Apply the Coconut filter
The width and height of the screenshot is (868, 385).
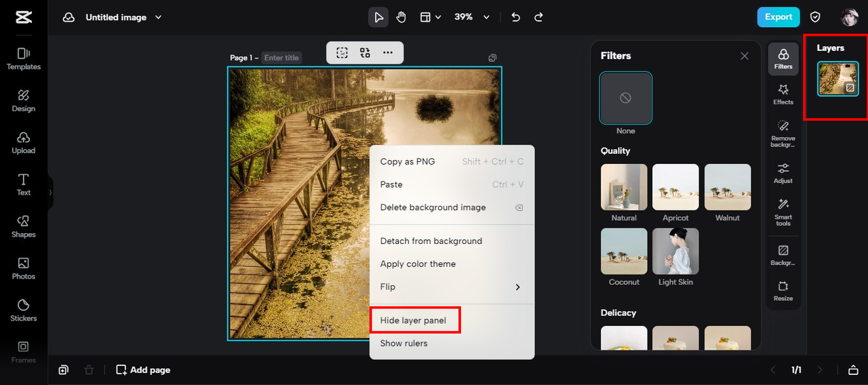pyautogui.click(x=624, y=251)
